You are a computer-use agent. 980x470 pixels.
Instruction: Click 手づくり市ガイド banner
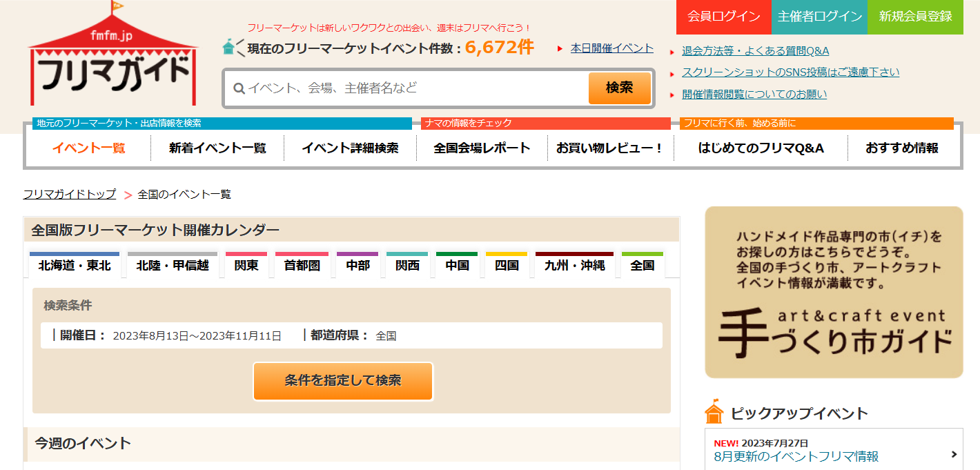834,292
